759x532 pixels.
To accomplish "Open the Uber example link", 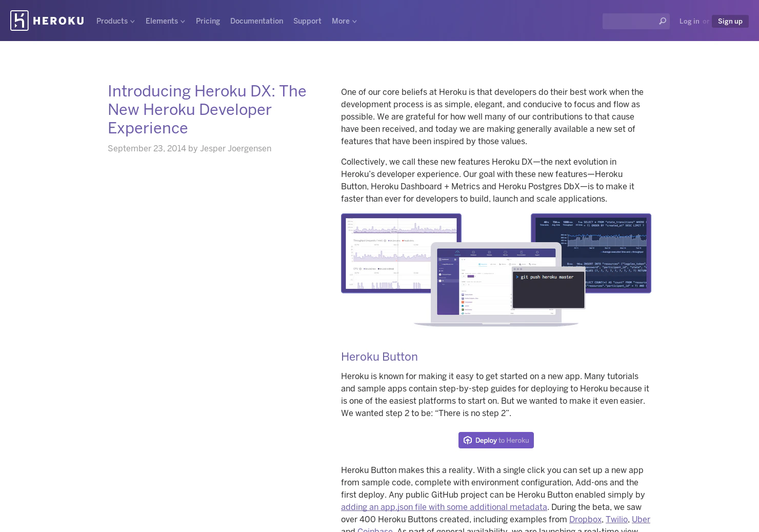I will pyautogui.click(x=641, y=519).
